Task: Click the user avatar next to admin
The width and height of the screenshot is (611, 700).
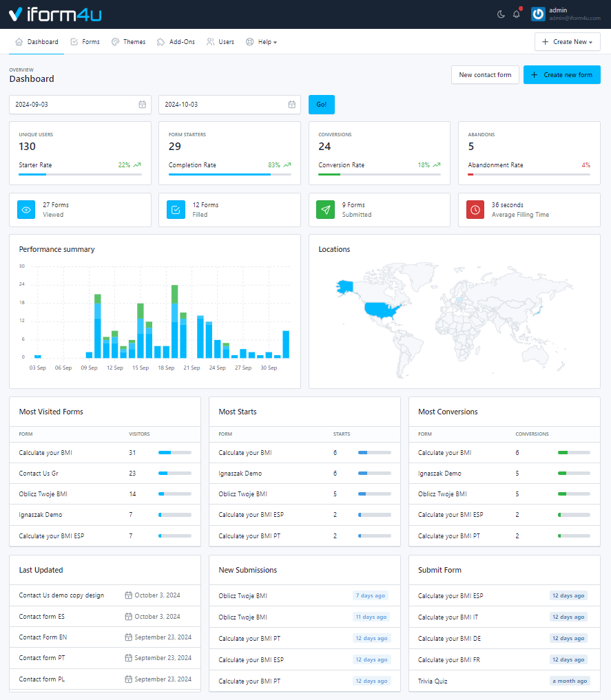Action: [537, 13]
